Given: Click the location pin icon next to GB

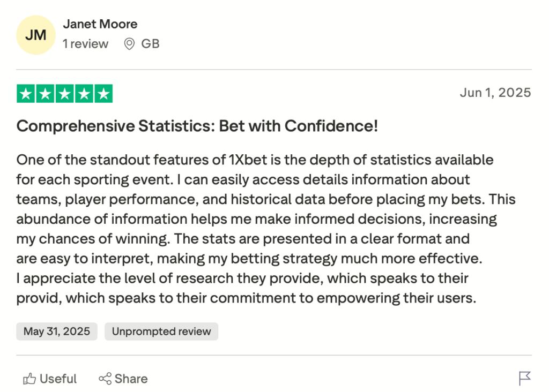Looking at the screenshot, I should tap(128, 44).
